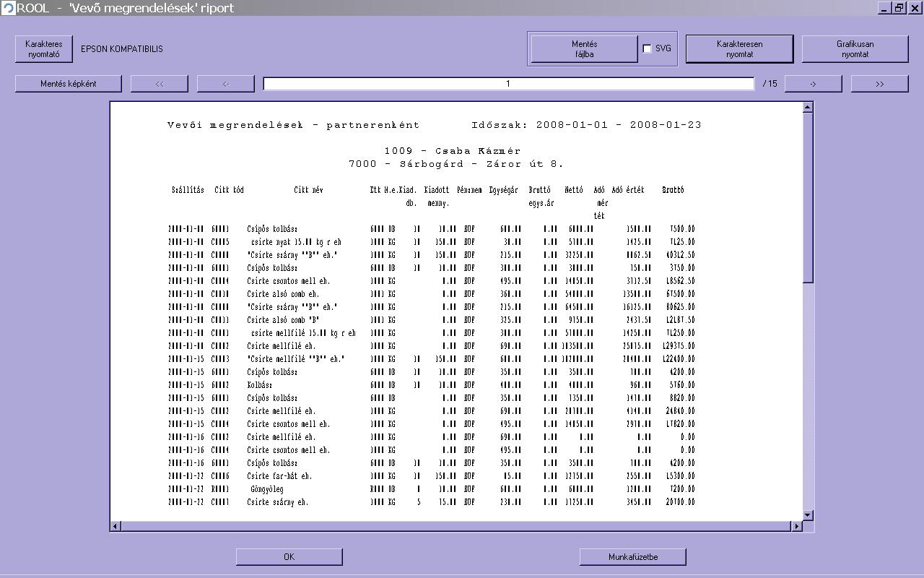Enable the SVG checkbox

tap(647, 49)
